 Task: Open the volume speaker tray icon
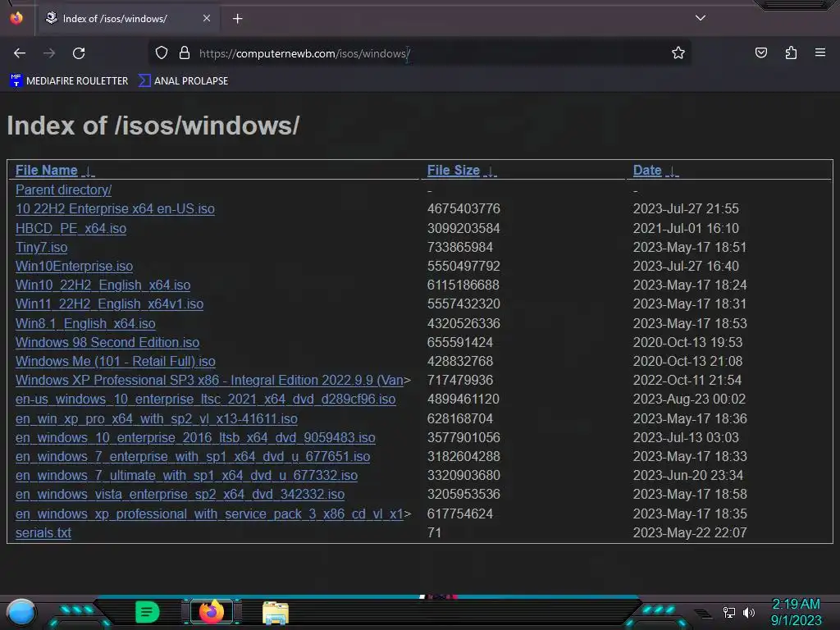[x=748, y=612]
